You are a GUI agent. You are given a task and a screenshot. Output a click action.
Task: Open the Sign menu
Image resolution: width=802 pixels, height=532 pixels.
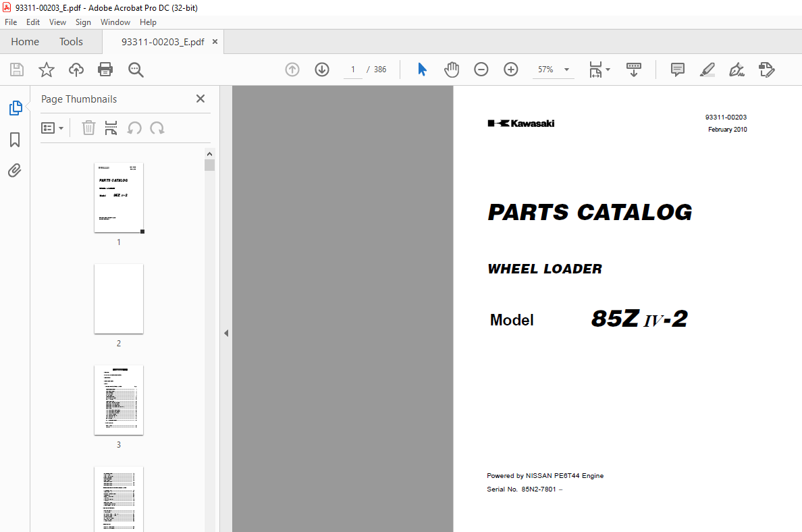click(83, 22)
